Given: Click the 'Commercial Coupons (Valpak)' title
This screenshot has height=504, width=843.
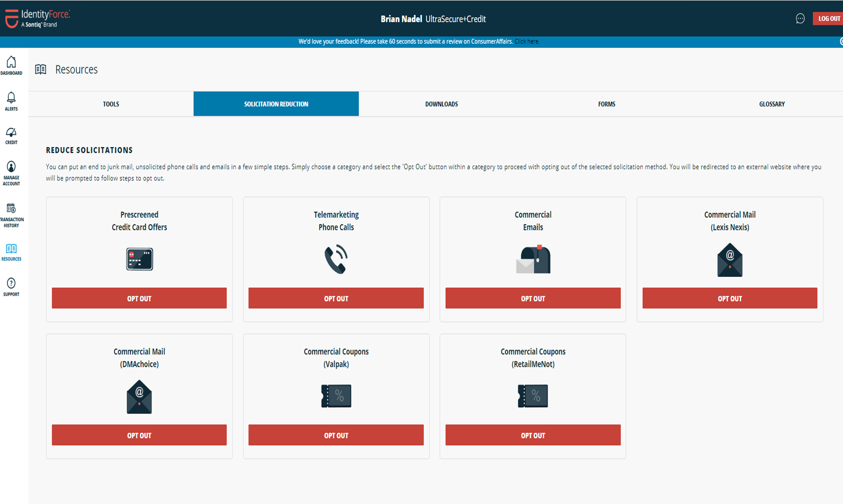Looking at the screenshot, I should tap(336, 358).
